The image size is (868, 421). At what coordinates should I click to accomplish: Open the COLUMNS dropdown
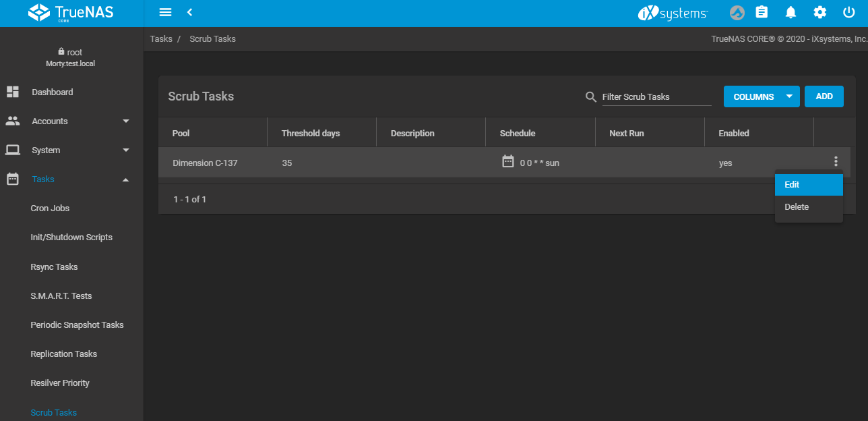pyautogui.click(x=761, y=96)
